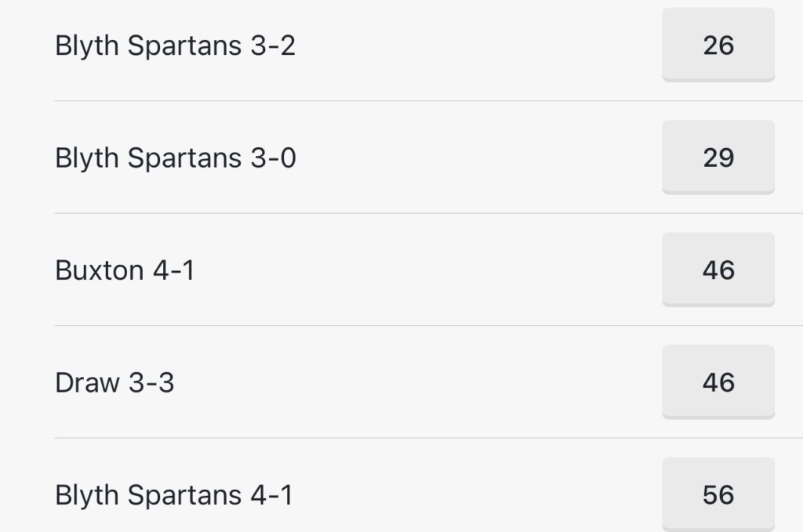Select the Blyth Spartans 3-0 text
803x532 pixels.
(x=175, y=157)
